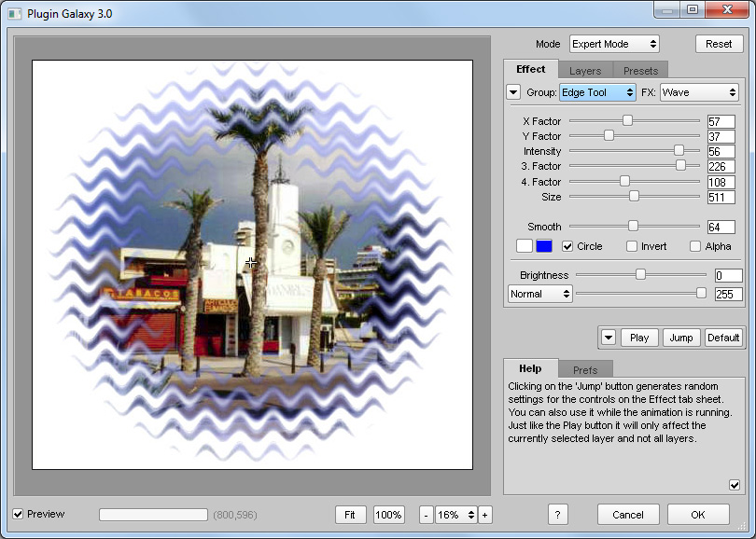Click the zoom out minus button
This screenshot has height=539, width=756.
point(426,515)
